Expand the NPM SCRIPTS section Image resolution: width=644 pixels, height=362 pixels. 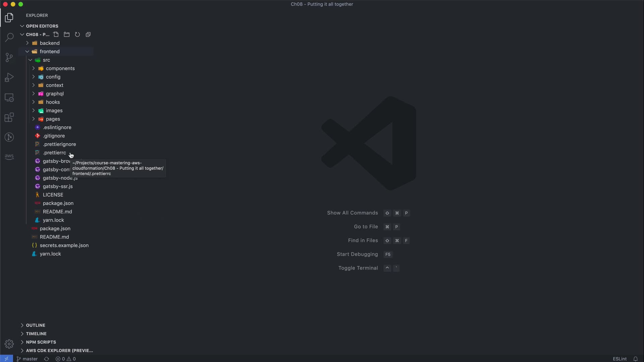click(41, 342)
